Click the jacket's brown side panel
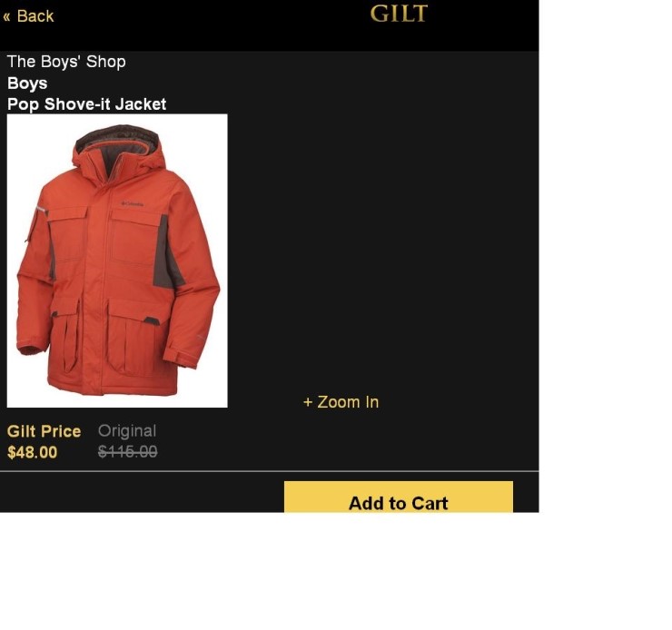This screenshot has width=672, height=630. [x=168, y=252]
